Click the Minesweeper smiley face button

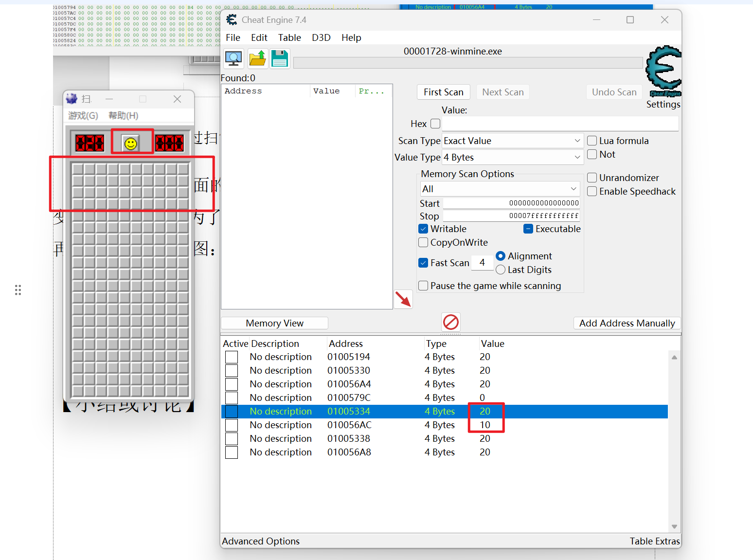click(x=130, y=143)
